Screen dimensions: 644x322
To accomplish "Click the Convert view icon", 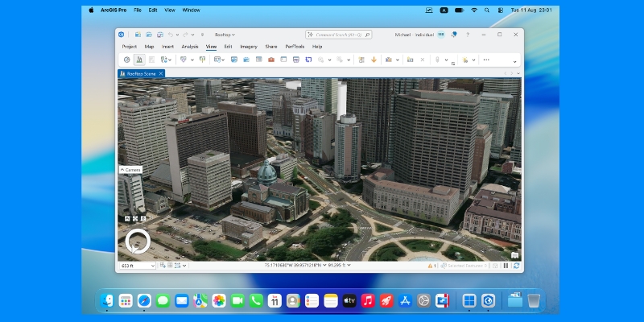I will [164, 60].
